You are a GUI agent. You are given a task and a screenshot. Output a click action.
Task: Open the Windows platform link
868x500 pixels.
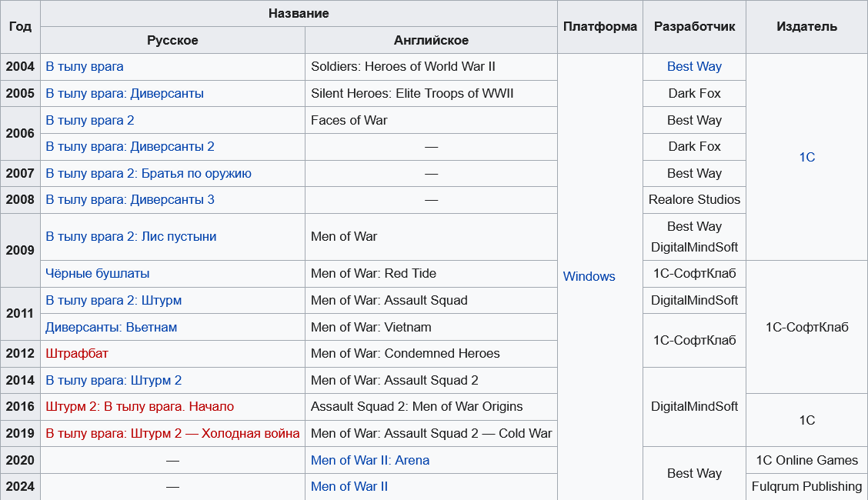click(589, 277)
